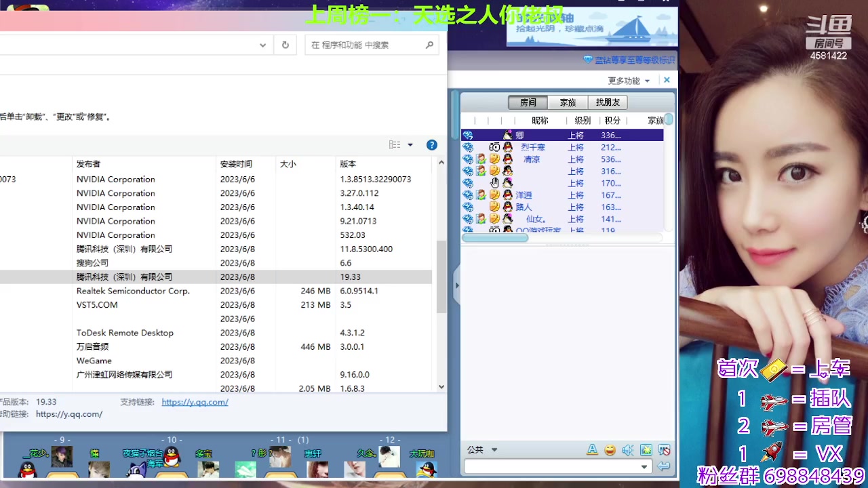Screen dimensions: 868x488
Task: Open the message history dropdown beside the input box
Action: tap(644, 466)
